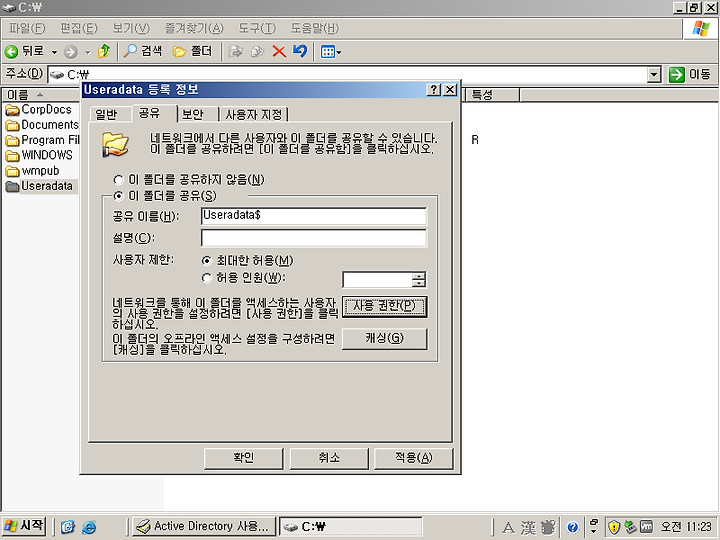Click the VMware tools tray icon
The width and height of the screenshot is (720, 540).
[647, 527]
